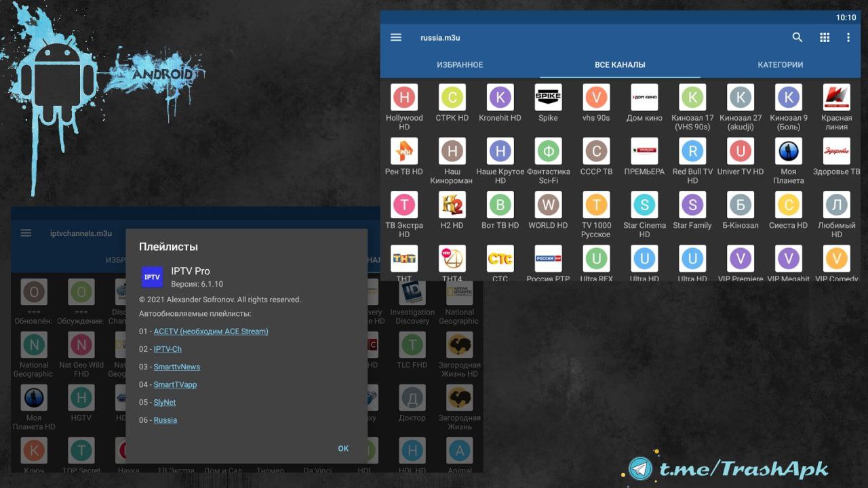Screen dimensions: 868x488
Task: Choose the SmartTVapp playlist link
Action: 175,384
